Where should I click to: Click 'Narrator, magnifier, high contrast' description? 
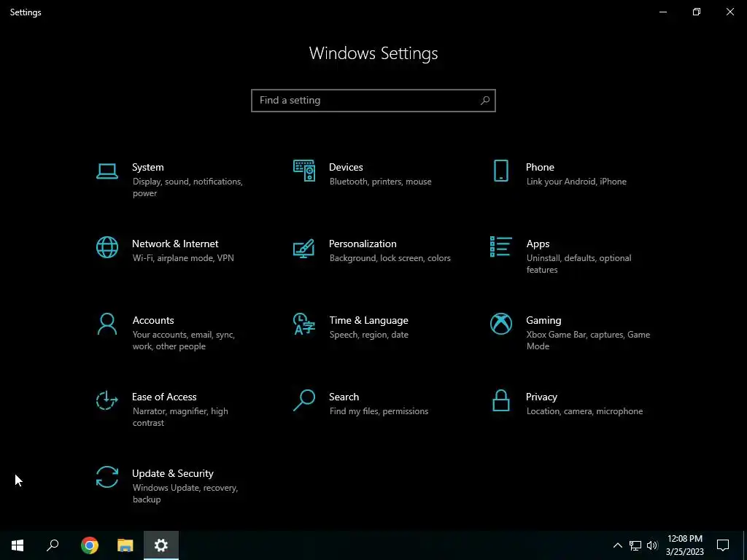[x=180, y=416]
